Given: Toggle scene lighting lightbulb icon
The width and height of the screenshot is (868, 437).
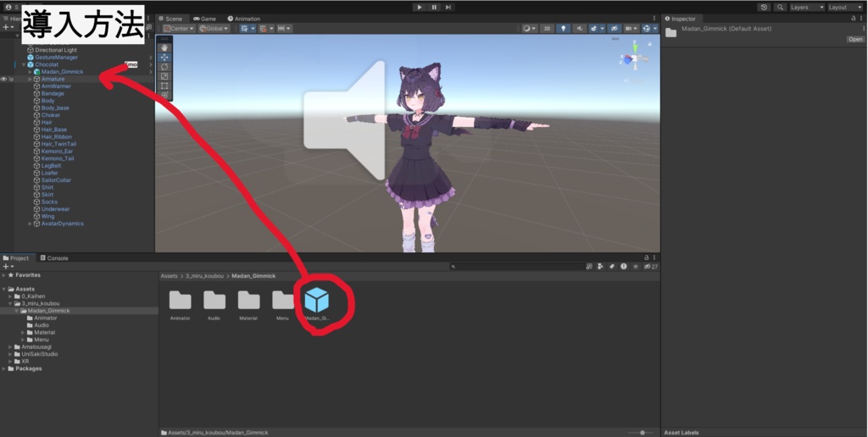Looking at the screenshot, I should pyautogui.click(x=563, y=28).
